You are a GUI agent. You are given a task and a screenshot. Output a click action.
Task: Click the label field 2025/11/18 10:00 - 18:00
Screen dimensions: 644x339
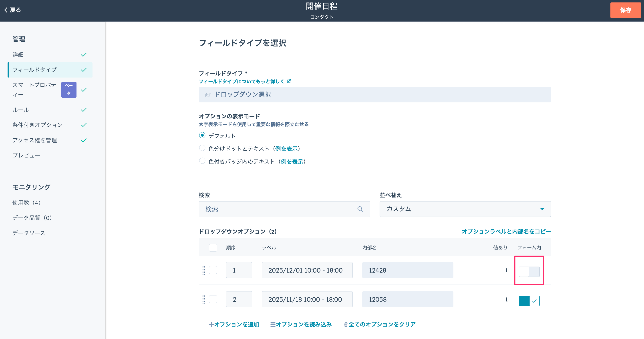307,299
